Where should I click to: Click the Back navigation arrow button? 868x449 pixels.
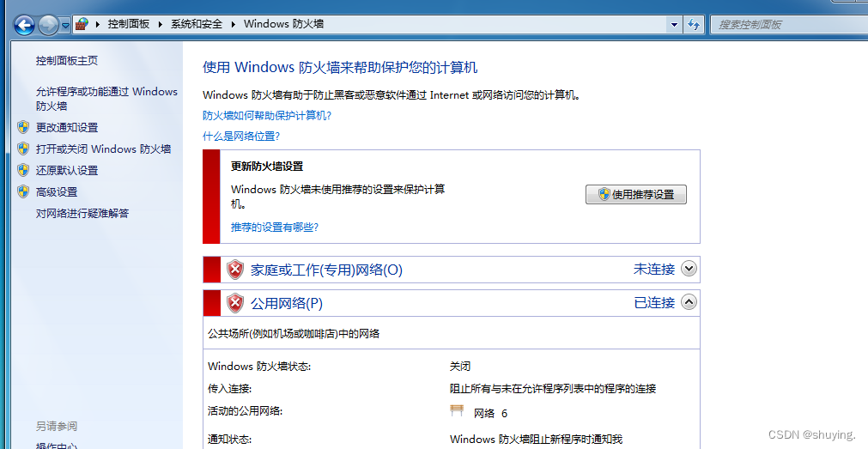coord(24,25)
